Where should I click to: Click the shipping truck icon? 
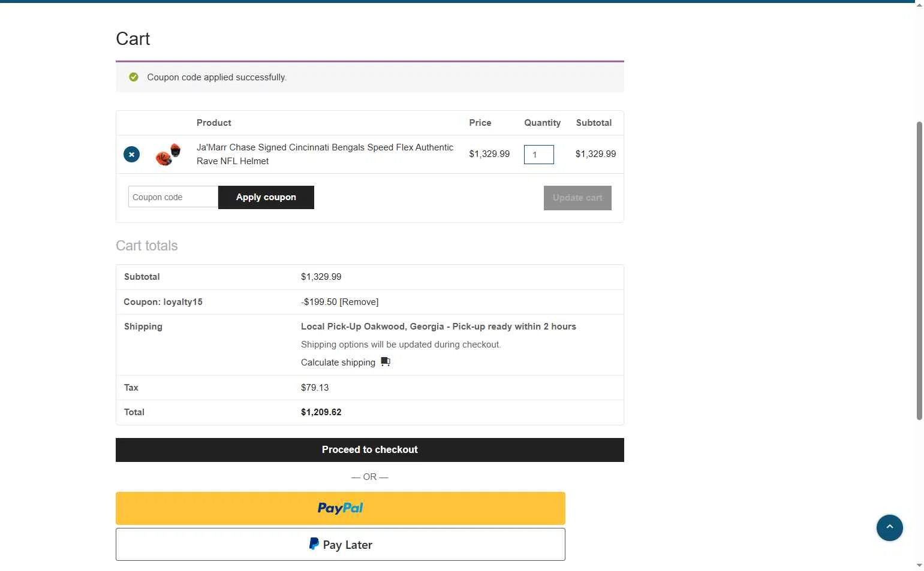tap(386, 362)
